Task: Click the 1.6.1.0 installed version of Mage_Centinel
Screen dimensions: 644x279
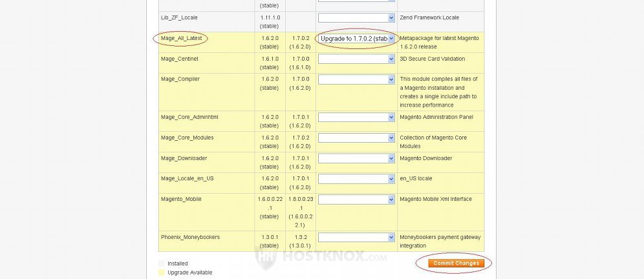Action: click(x=270, y=59)
